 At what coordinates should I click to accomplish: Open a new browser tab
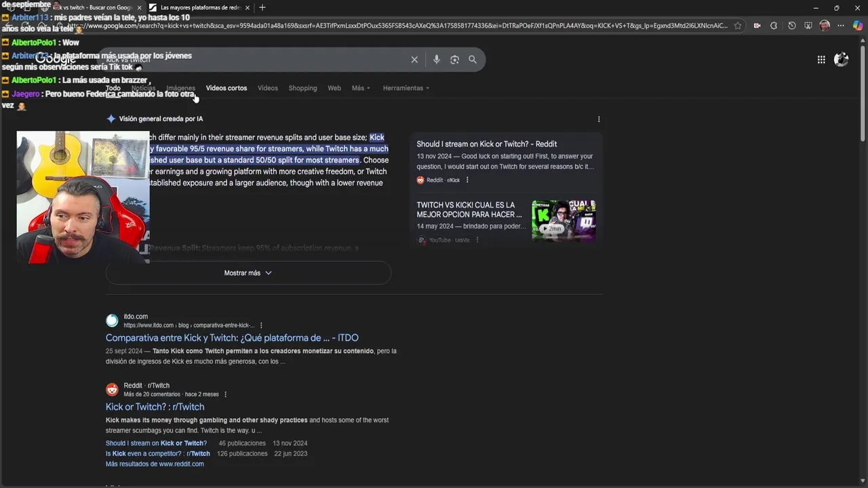tap(262, 7)
